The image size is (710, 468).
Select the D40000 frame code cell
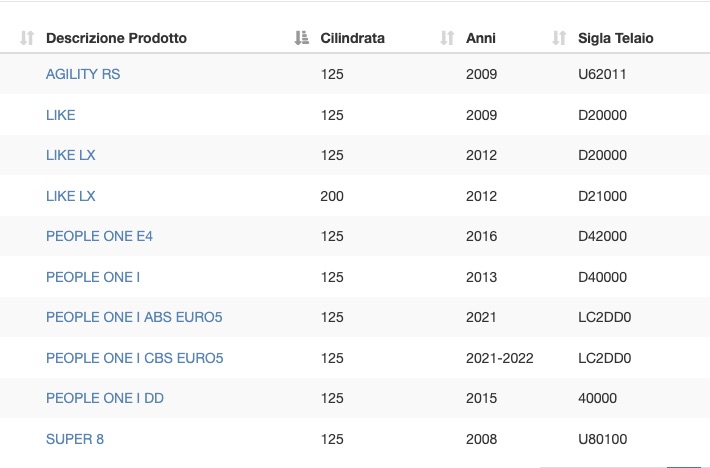pos(602,277)
